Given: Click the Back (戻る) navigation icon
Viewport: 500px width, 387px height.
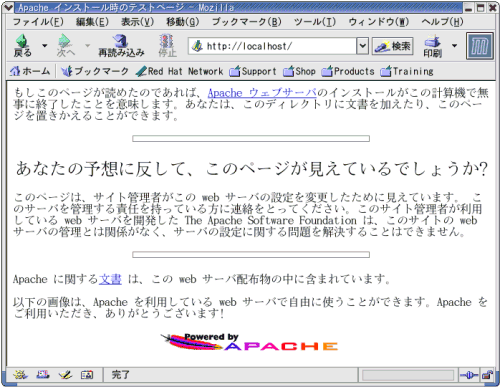Looking at the screenshot, I should [x=23, y=45].
